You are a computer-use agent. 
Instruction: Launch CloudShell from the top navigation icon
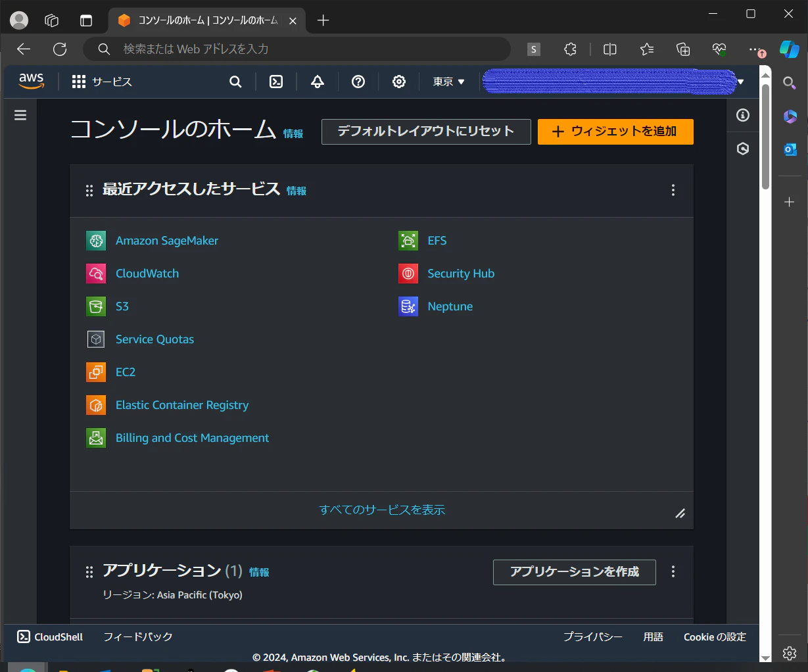[276, 82]
